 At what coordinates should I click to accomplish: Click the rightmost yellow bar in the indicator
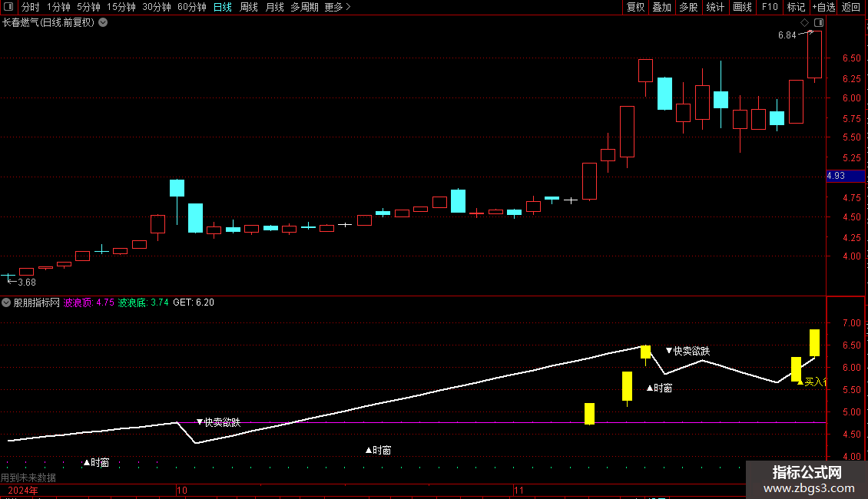click(x=814, y=343)
